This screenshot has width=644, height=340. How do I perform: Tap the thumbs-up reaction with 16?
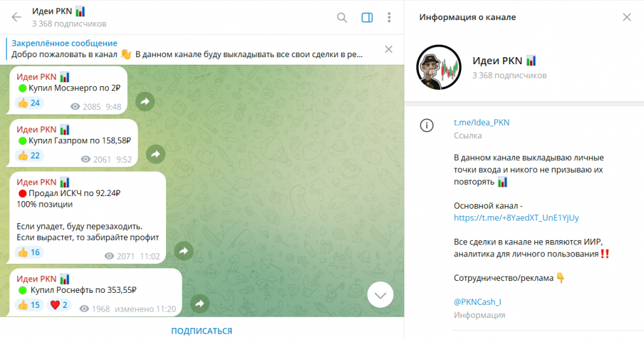pyautogui.click(x=29, y=252)
